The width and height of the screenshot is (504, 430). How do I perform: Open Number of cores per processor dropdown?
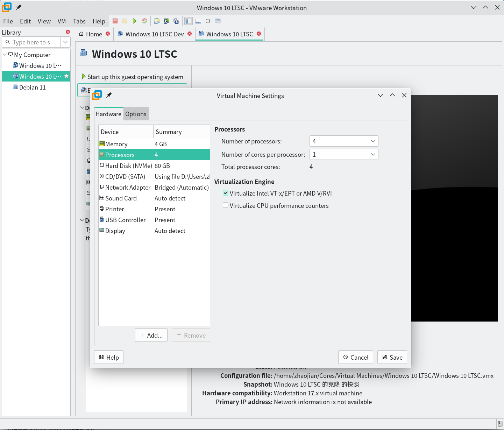(x=373, y=154)
